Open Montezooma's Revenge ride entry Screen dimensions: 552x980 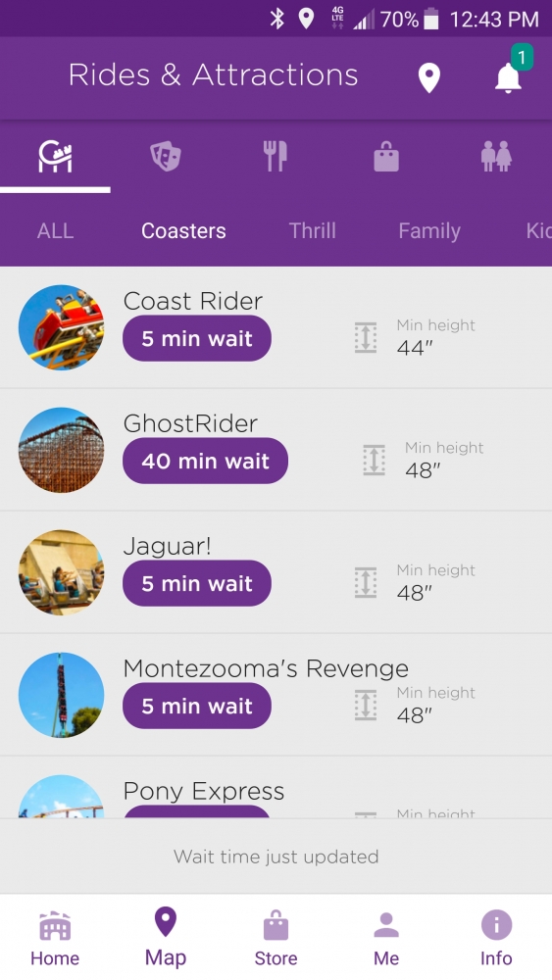(276, 695)
